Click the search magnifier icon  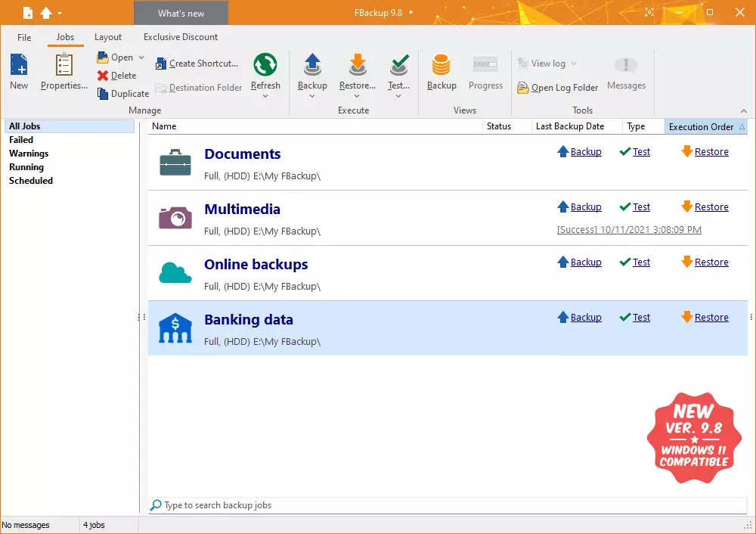(x=156, y=505)
